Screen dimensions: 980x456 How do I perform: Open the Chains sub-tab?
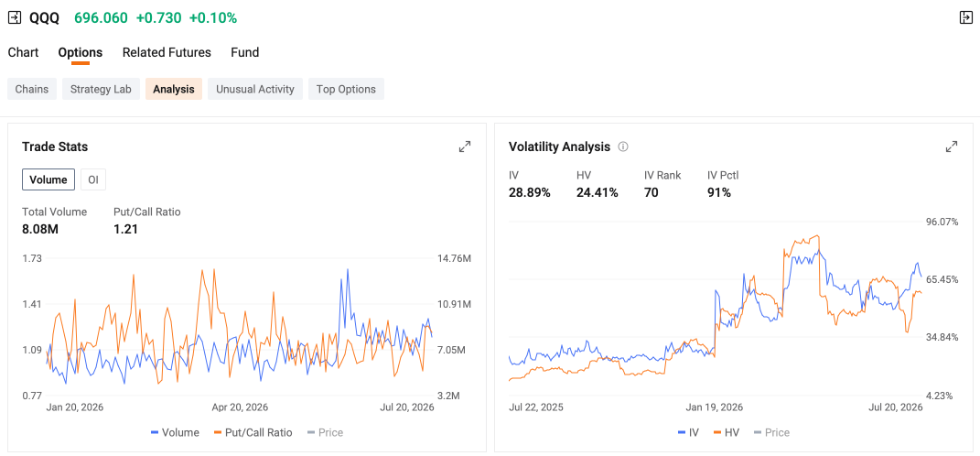[x=32, y=89]
